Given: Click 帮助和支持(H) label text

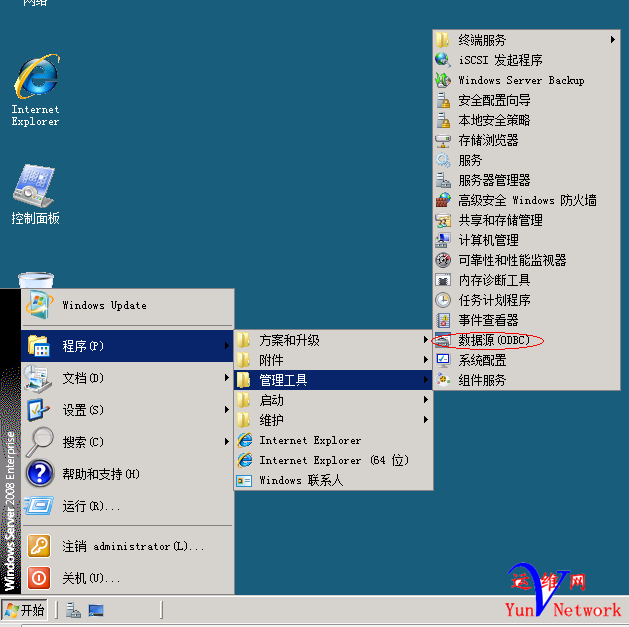Looking at the screenshot, I should (x=101, y=474).
